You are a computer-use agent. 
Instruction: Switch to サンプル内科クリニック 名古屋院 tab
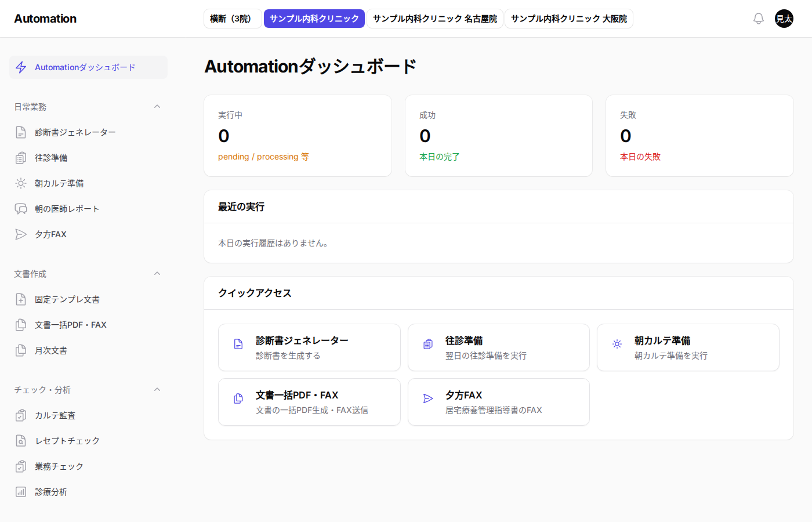[x=435, y=19]
